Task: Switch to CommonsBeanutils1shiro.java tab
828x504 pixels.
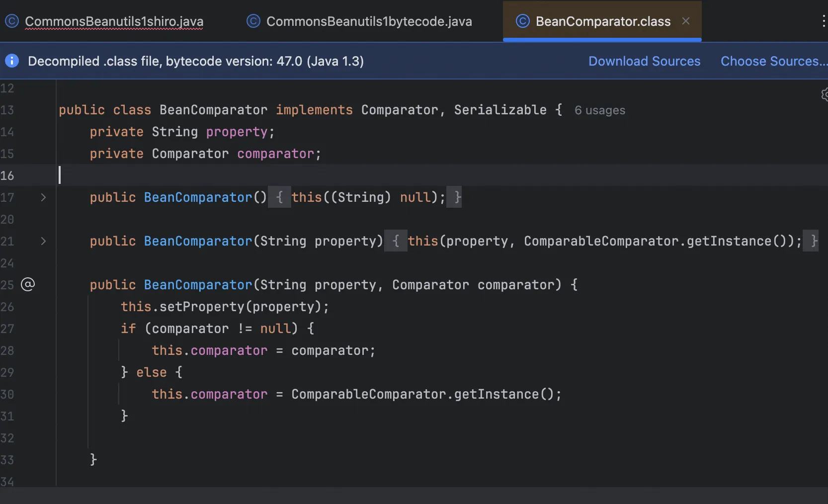Action: [114, 21]
